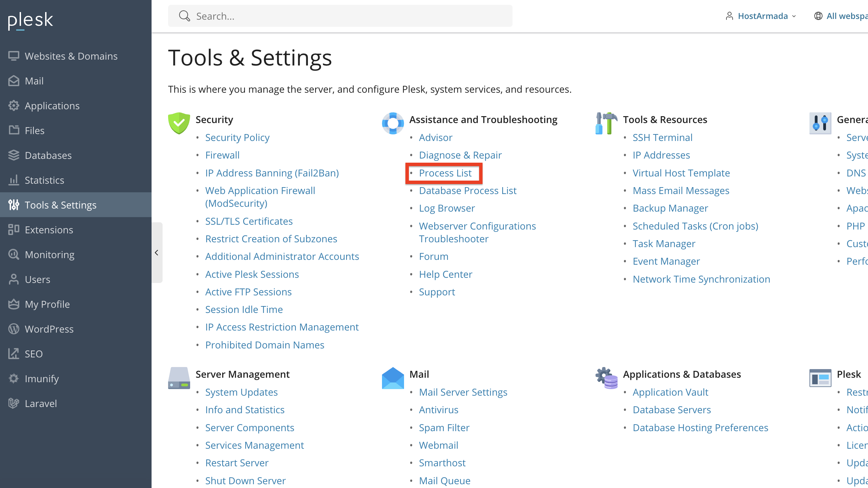Click Restart Server link
The image size is (868, 488).
click(237, 463)
